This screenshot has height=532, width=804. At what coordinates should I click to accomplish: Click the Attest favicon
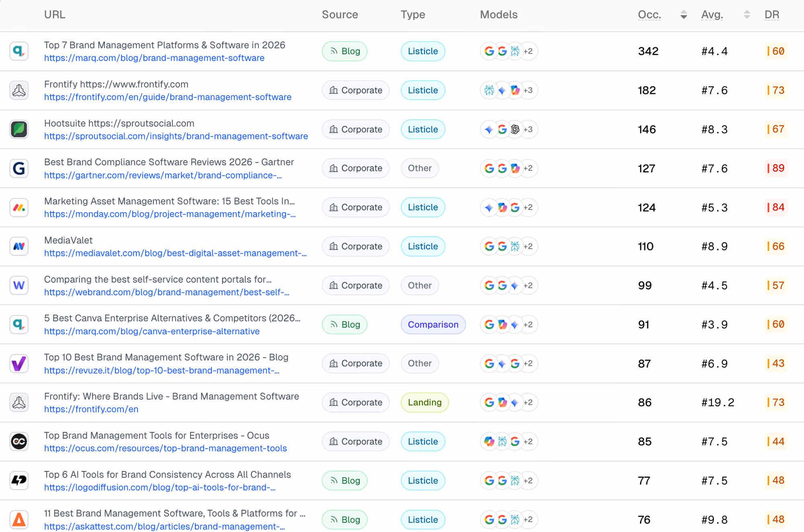19,520
